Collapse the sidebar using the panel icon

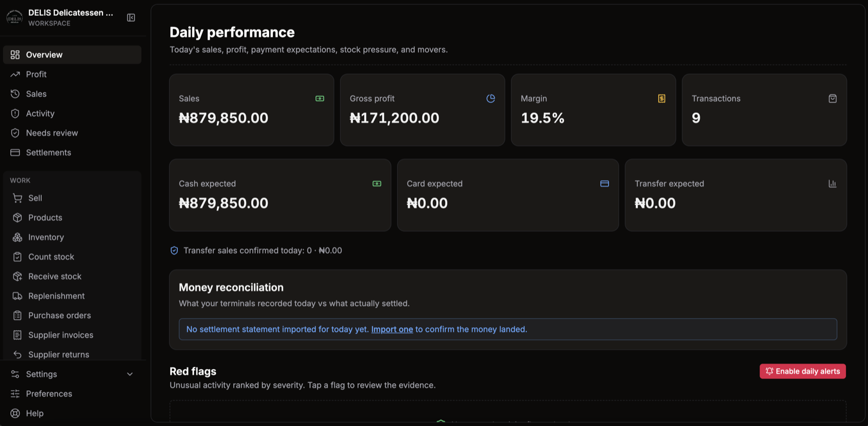point(131,18)
